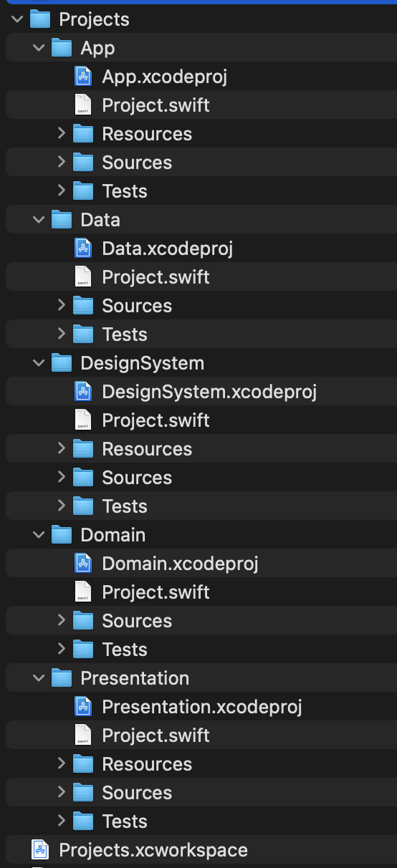Expand Tests folder under DesignSystem

61,506
